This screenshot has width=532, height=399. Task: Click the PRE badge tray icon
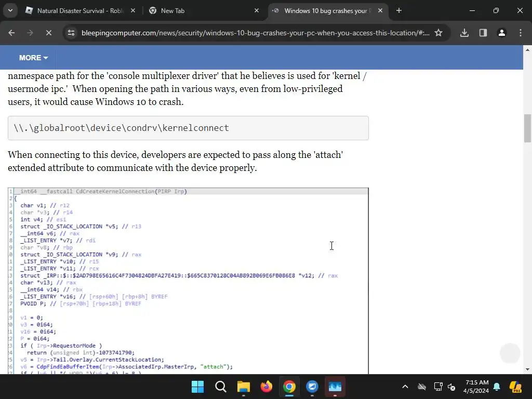click(515, 387)
